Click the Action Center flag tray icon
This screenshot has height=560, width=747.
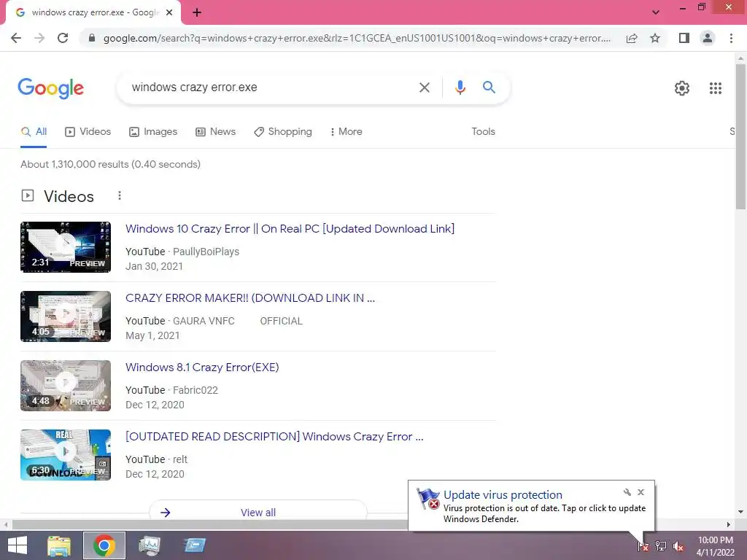pyautogui.click(x=643, y=546)
